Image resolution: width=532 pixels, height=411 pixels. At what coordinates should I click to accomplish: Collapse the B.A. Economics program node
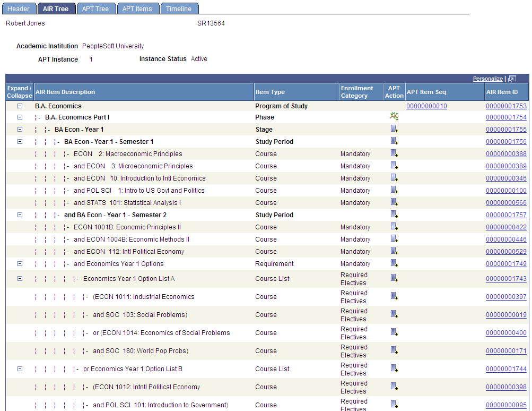tap(19, 106)
